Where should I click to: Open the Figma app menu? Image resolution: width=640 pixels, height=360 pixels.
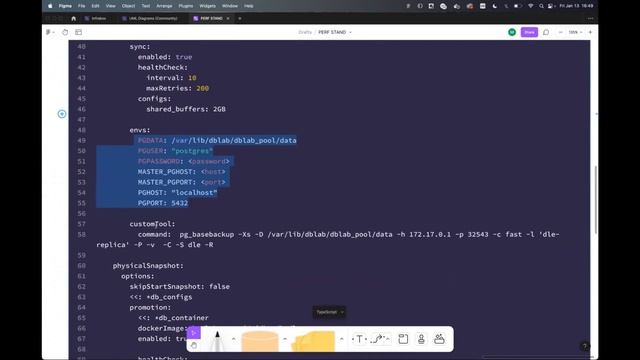(x=65, y=6)
